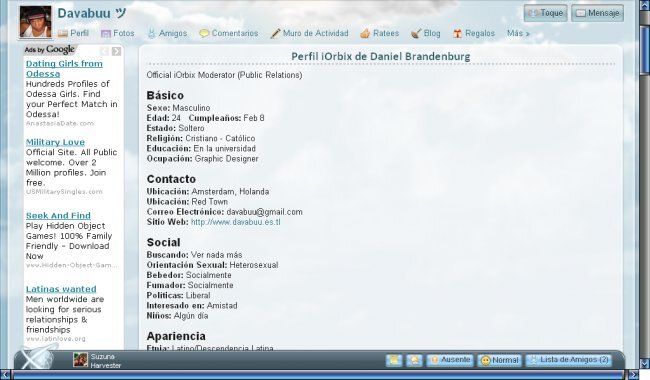This screenshot has height=380, width=650.
Task: Open the Ratees thumbs-up section
Action: click(x=379, y=33)
